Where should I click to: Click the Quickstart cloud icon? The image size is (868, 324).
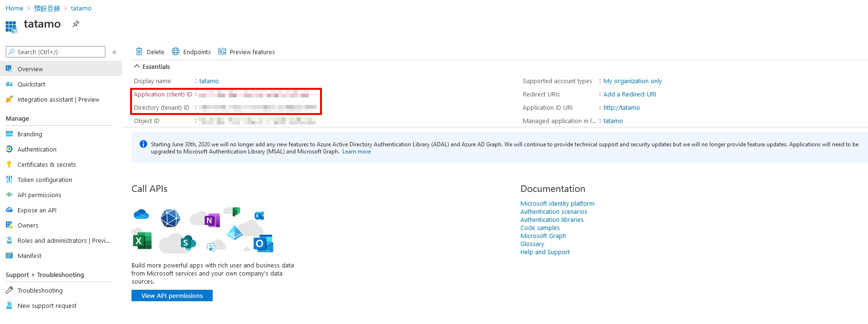pyautogui.click(x=9, y=84)
